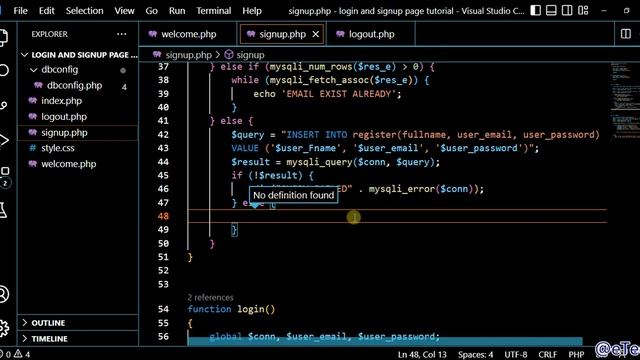Click line number 42 in gutter
Image resolution: width=640 pixels, height=360 pixels.
[163, 135]
